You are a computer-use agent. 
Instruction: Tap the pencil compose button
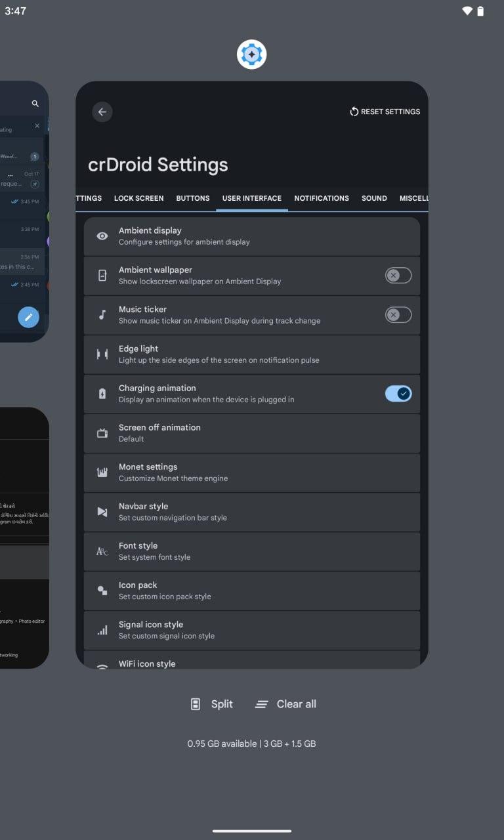coord(28,318)
